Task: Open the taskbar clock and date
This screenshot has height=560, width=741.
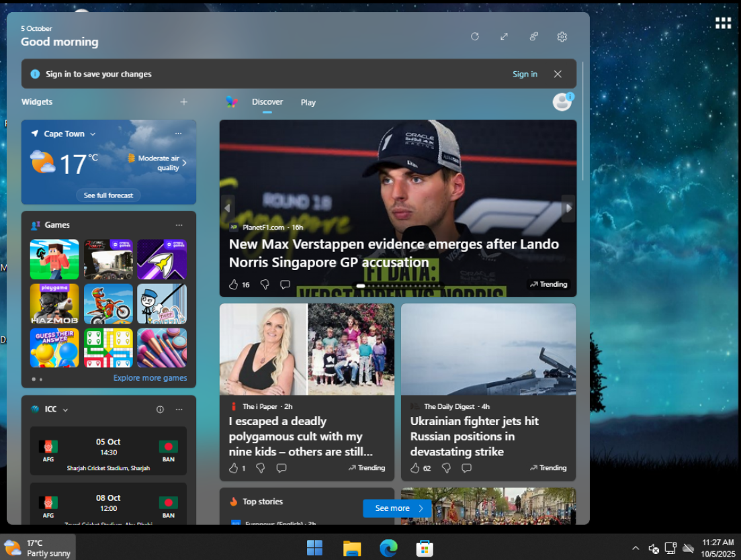Action: pyautogui.click(x=718, y=548)
